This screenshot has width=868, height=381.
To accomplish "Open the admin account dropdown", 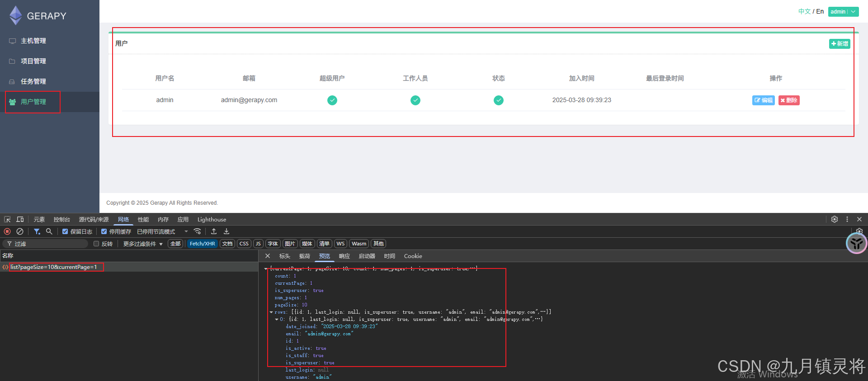I will pyautogui.click(x=843, y=12).
